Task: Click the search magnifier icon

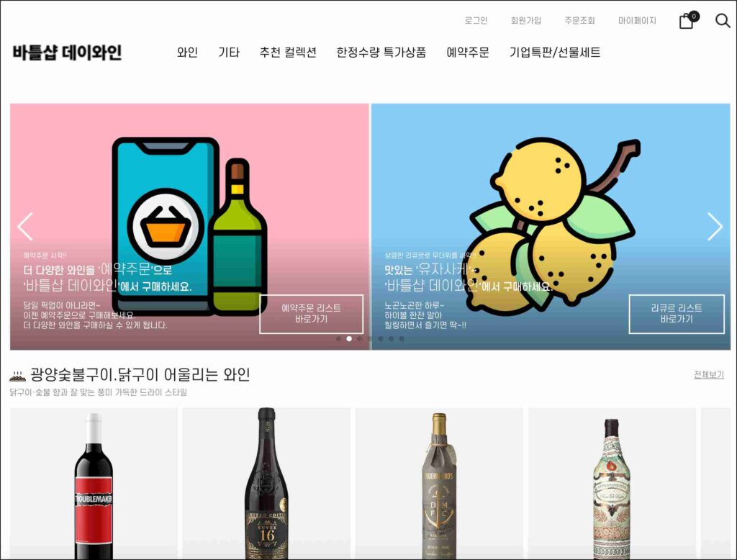Action: tap(723, 20)
